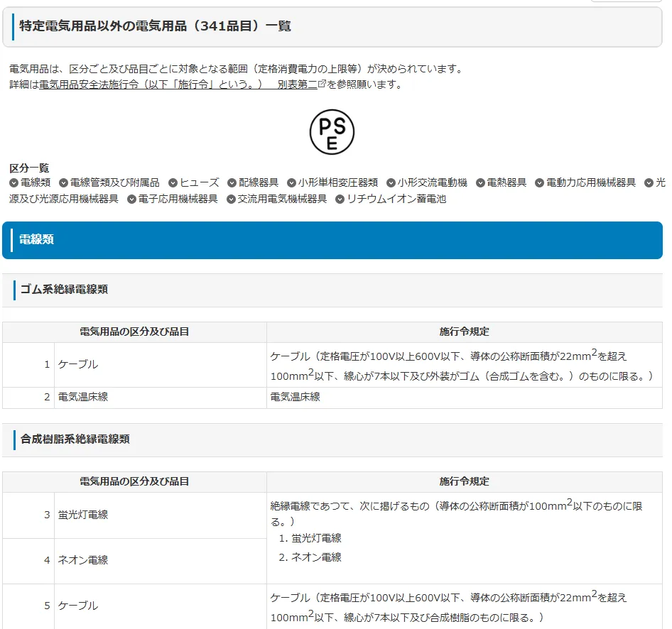Click the PSE mark logo image
672x629 pixels.
point(331,132)
